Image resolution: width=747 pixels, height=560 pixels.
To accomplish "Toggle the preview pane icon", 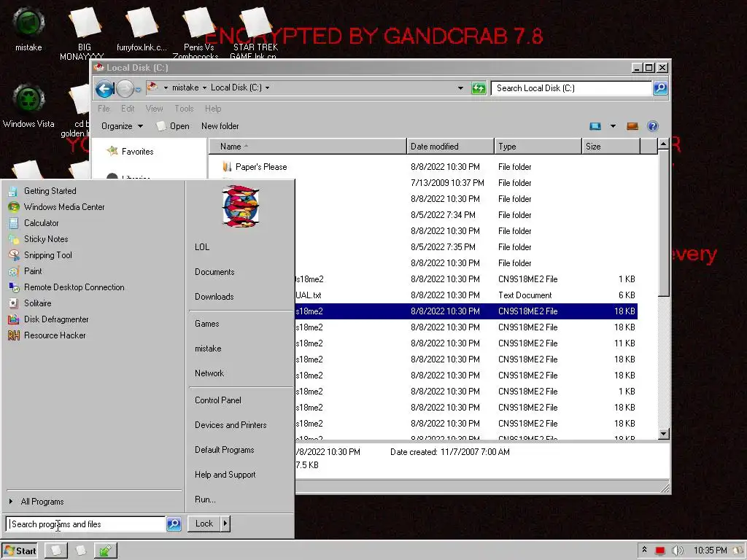I will 632,126.
